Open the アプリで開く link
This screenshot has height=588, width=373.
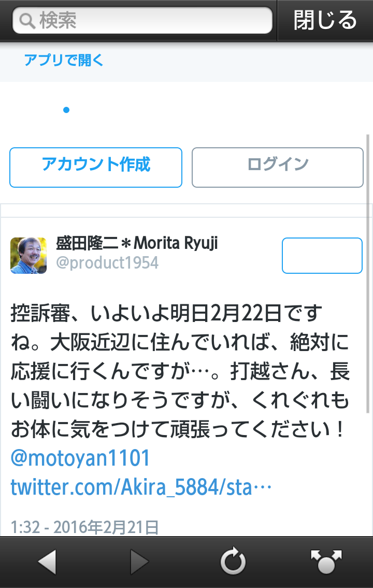(64, 60)
